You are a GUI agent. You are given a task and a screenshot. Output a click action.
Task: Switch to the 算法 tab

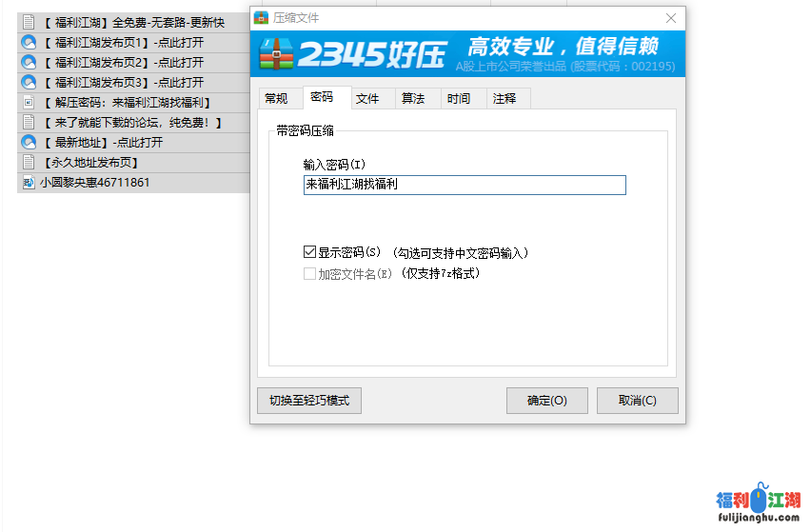coord(413,98)
